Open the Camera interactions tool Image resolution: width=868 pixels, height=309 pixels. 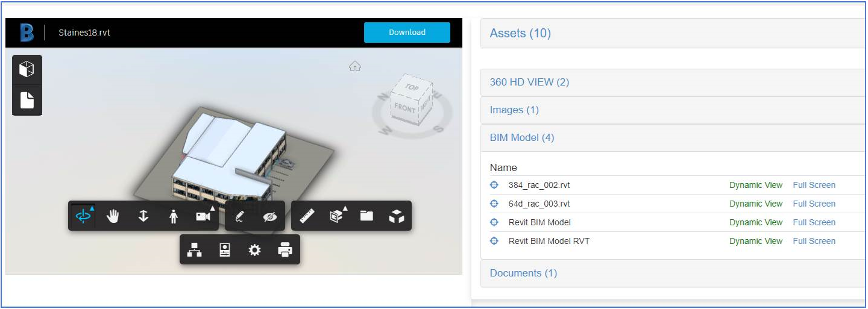pyautogui.click(x=204, y=216)
